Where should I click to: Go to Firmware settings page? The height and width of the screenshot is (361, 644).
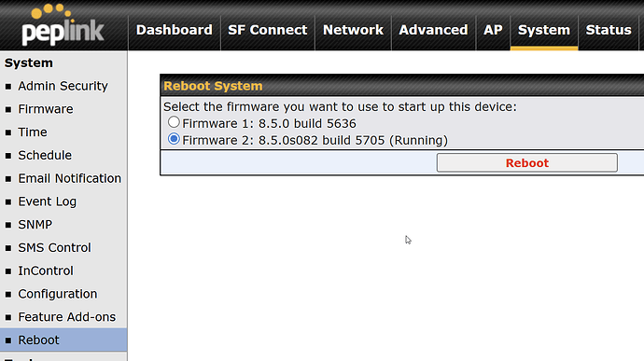(x=46, y=109)
